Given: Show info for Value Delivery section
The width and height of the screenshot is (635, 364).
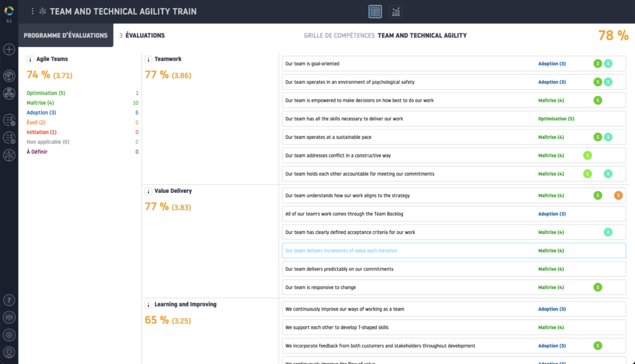Looking at the screenshot, I should 148,192.
